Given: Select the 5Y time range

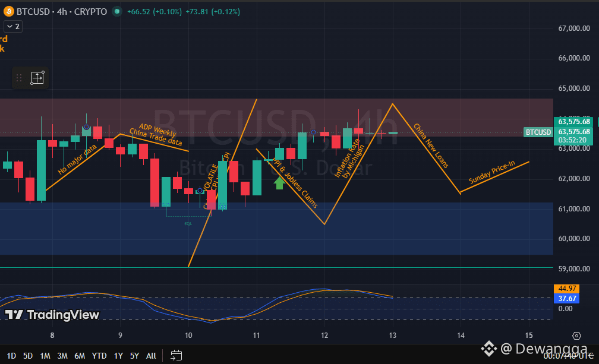Looking at the screenshot, I should [x=134, y=356].
